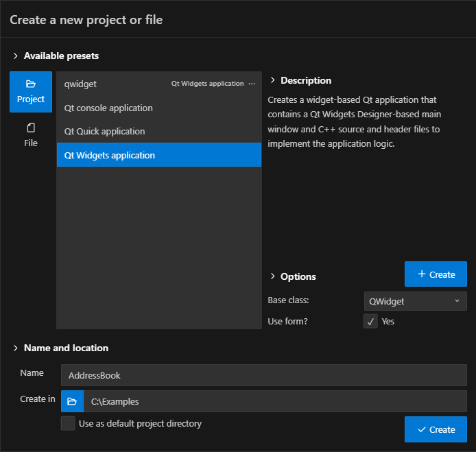Collapse the Options section chevron

tap(272, 276)
